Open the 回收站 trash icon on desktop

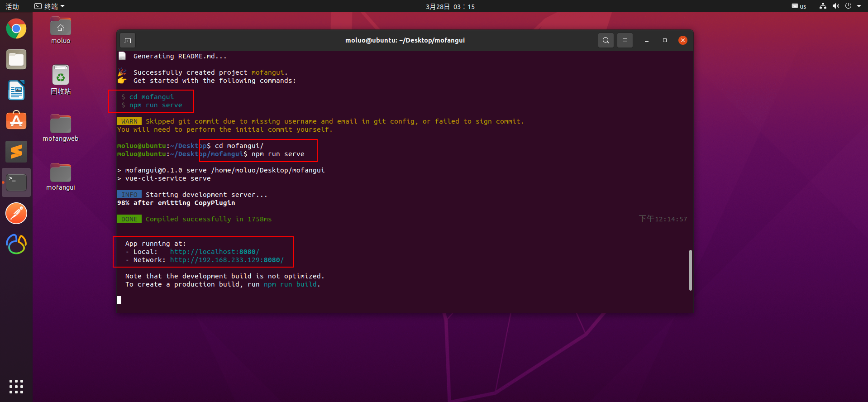[x=61, y=80]
